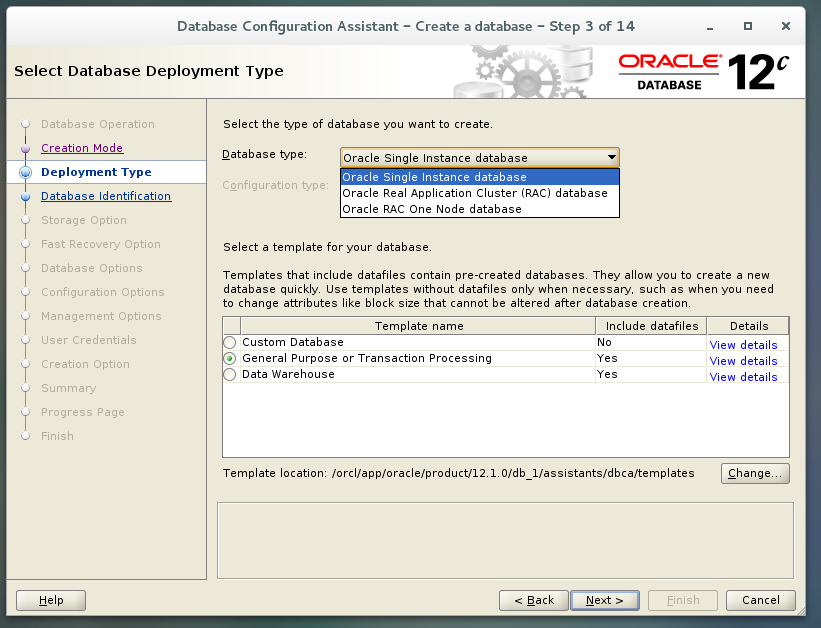This screenshot has width=821, height=628.
Task: Click Change to modify template location
Action: (x=755, y=473)
